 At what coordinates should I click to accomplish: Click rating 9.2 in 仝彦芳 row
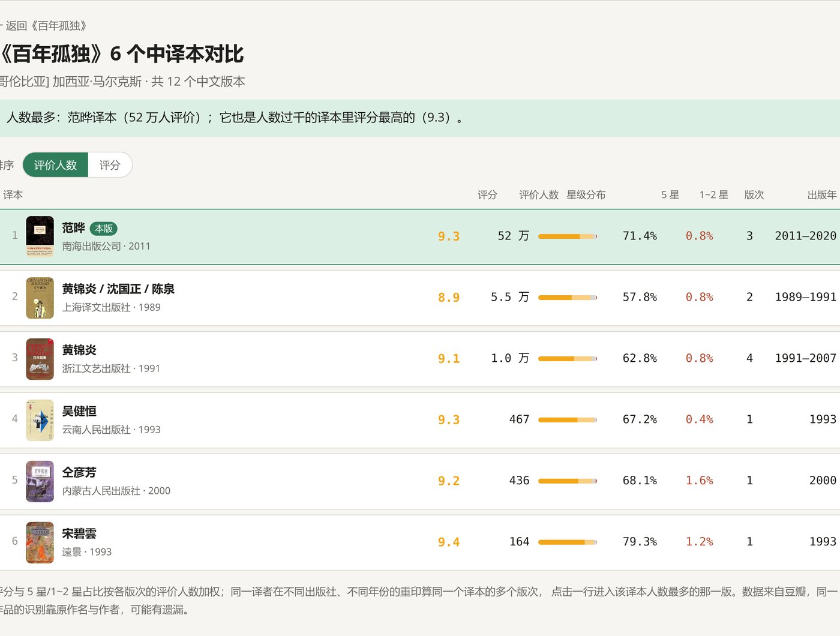449,481
